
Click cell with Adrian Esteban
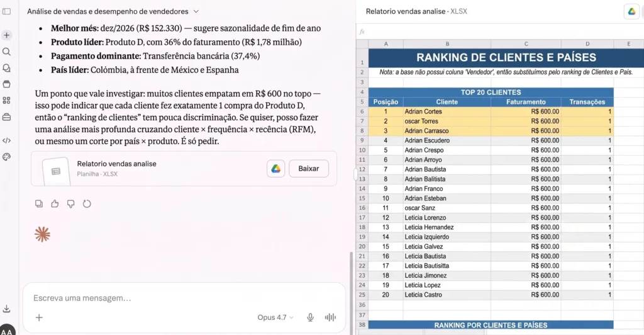tap(447, 198)
